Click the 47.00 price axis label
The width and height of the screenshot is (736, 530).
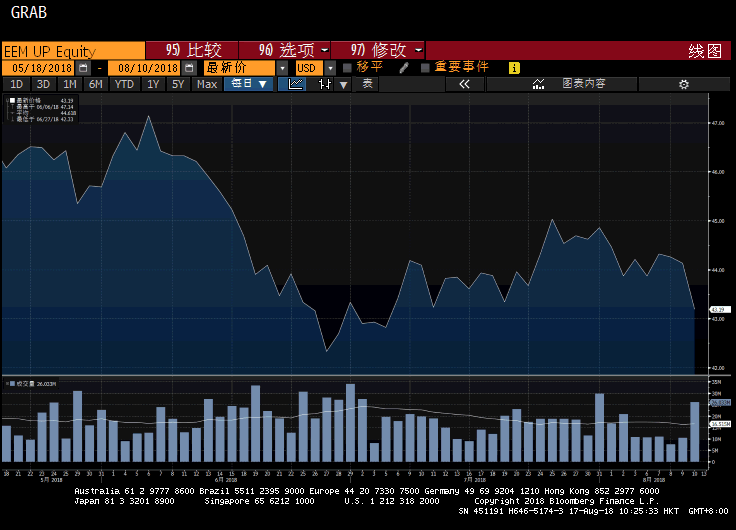pyautogui.click(x=718, y=123)
